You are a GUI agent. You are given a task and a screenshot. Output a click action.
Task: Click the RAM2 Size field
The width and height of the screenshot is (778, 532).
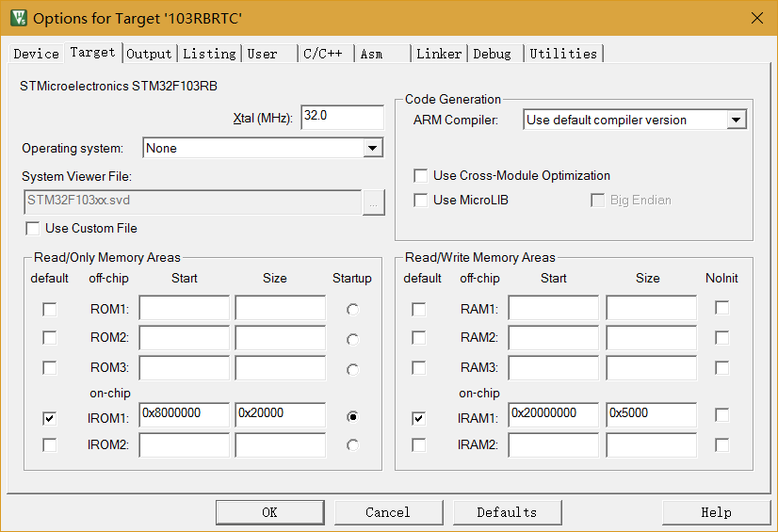652,338
